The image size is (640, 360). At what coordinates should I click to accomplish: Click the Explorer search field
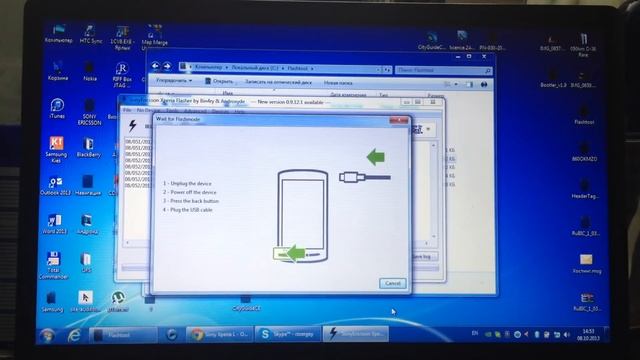[x=443, y=70]
